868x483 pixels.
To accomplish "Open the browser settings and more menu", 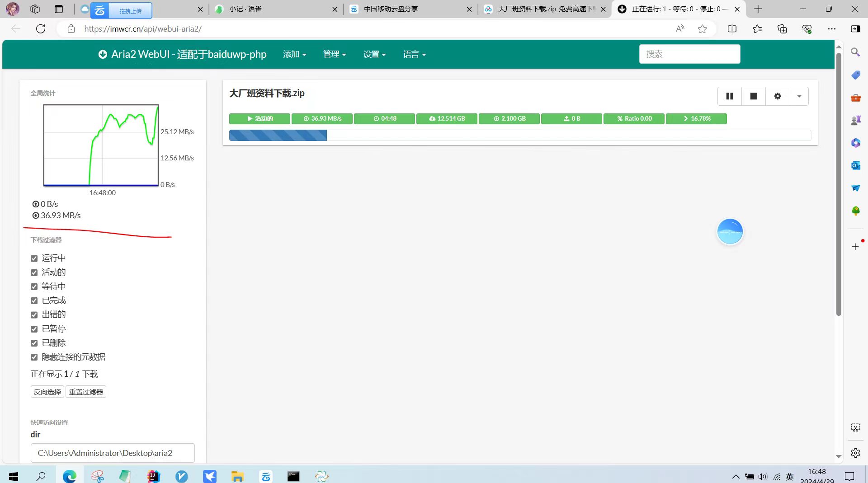I will [x=832, y=29].
